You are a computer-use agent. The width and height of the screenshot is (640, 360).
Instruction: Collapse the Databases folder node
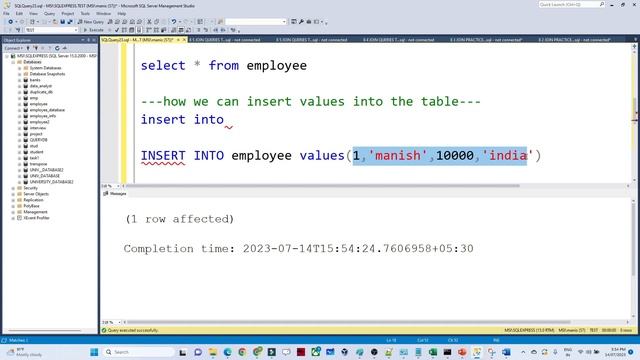pyautogui.click(x=13, y=62)
